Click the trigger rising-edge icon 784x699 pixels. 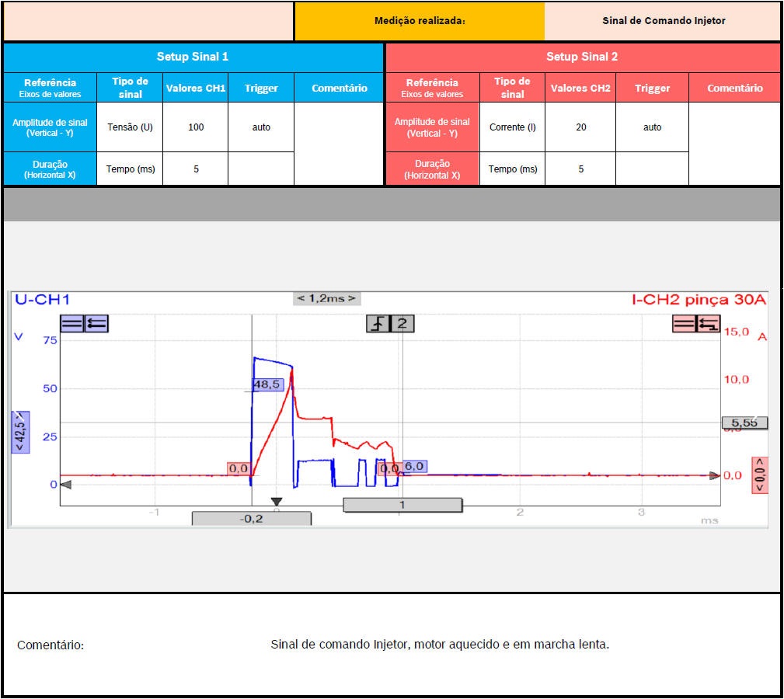click(378, 323)
